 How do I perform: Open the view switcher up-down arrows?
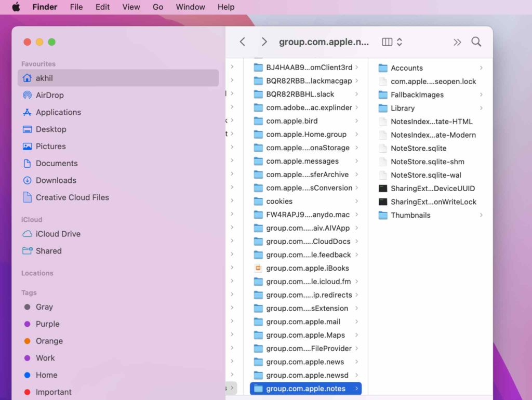tap(400, 42)
